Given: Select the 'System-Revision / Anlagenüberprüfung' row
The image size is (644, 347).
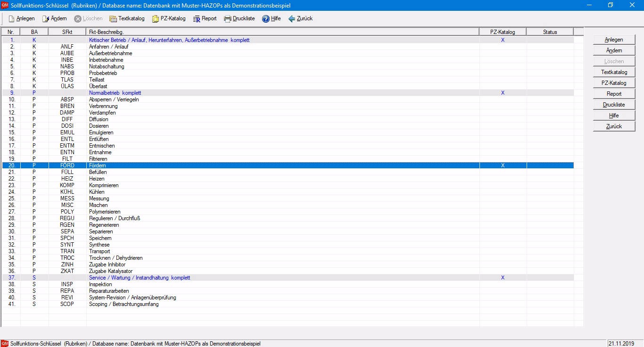Looking at the screenshot, I should coord(288,297).
